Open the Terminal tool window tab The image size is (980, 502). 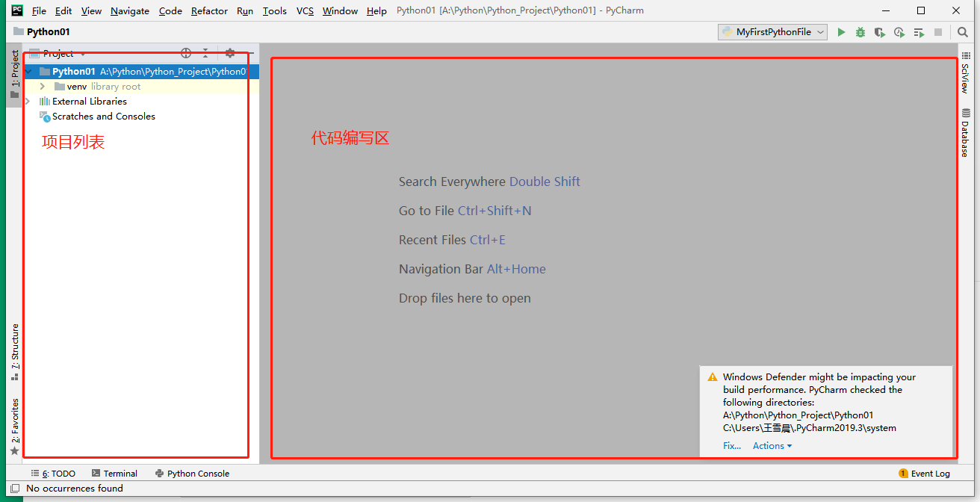tap(114, 474)
